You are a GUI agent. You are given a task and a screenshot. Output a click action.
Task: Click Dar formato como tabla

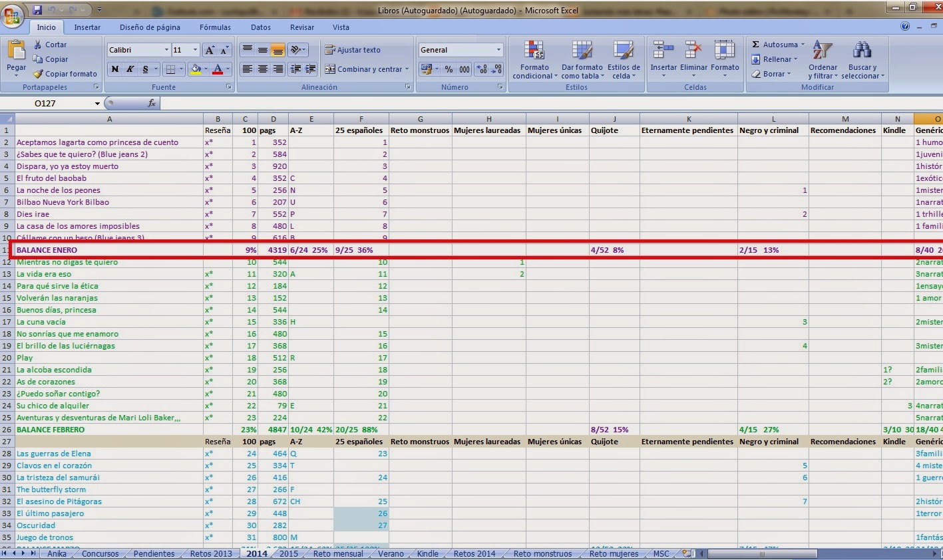click(x=582, y=59)
